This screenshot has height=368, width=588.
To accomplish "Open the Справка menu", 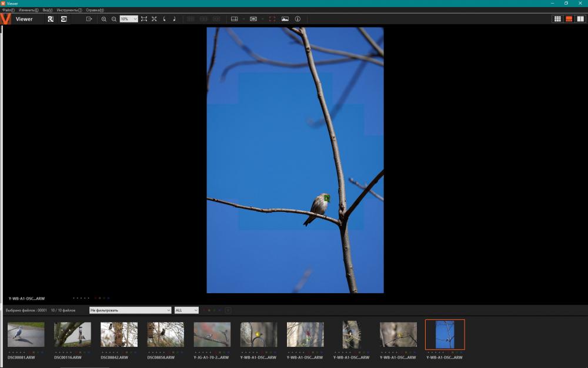I will click(95, 10).
